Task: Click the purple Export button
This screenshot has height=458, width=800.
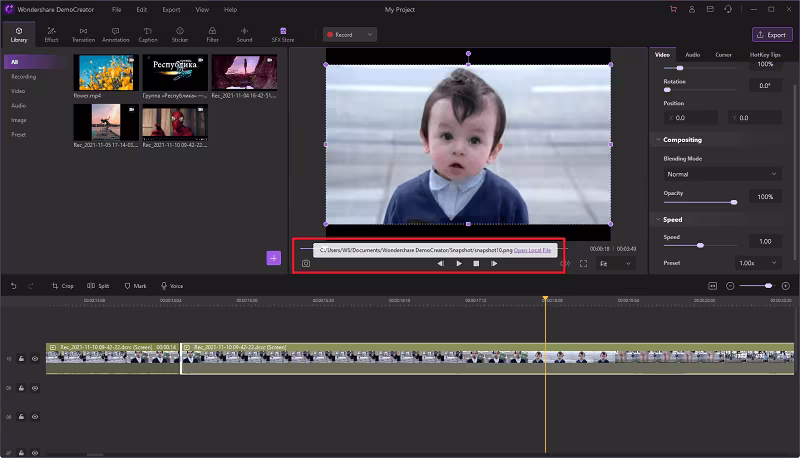Action: pyautogui.click(x=772, y=35)
